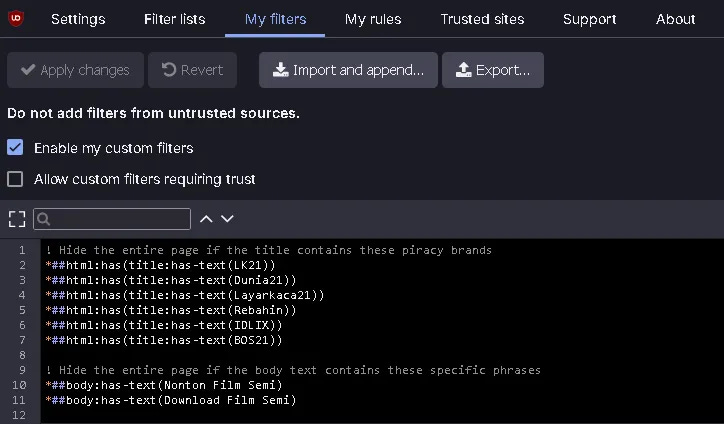Click line number 12 in gutter
The height and width of the screenshot is (424, 724).
(19, 415)
